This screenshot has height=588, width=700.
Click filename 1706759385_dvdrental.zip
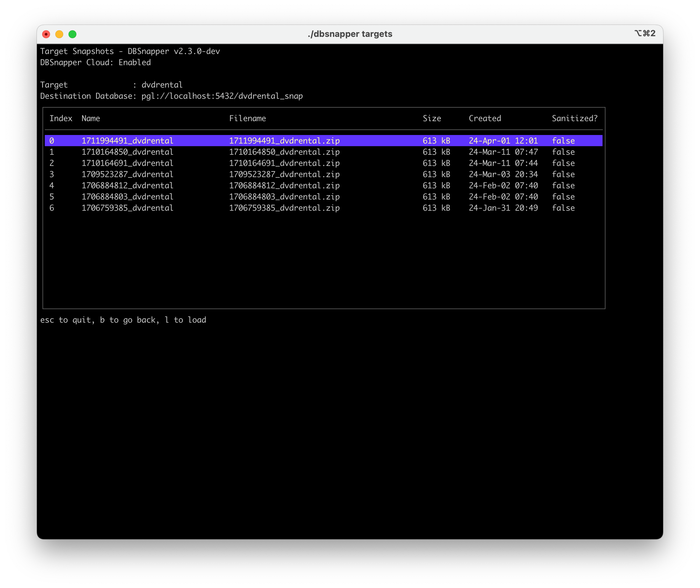[x=284, y=208]
